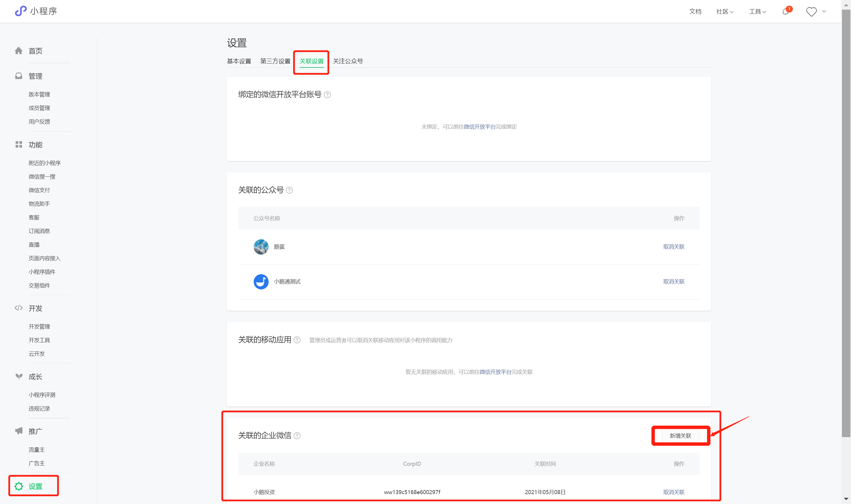Click the scrollbar down arrow

[846, 499]
